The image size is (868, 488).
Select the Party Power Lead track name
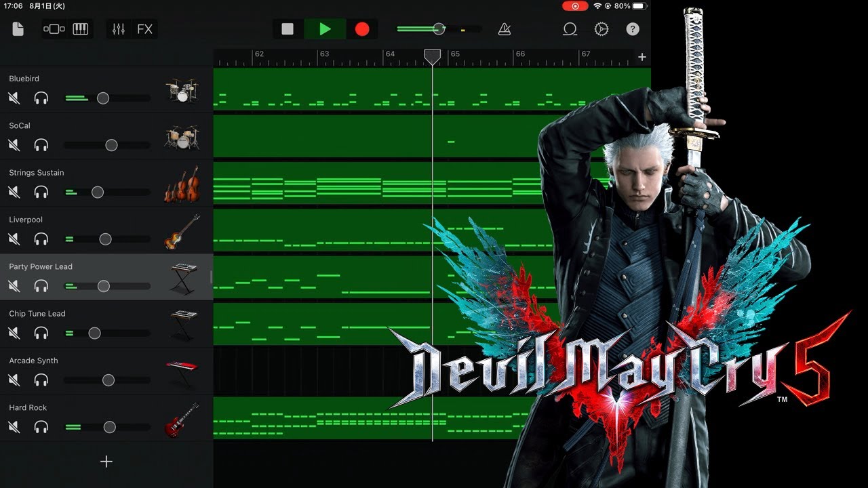click(x=41, y=266)
